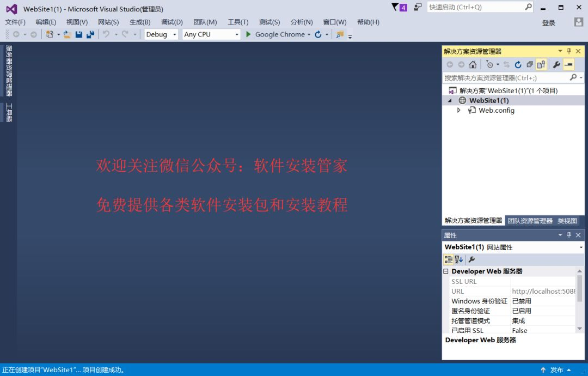Click the search magnifier in Solution Explorer
This screenshot has width=588, height=376.
pos(573,77)
